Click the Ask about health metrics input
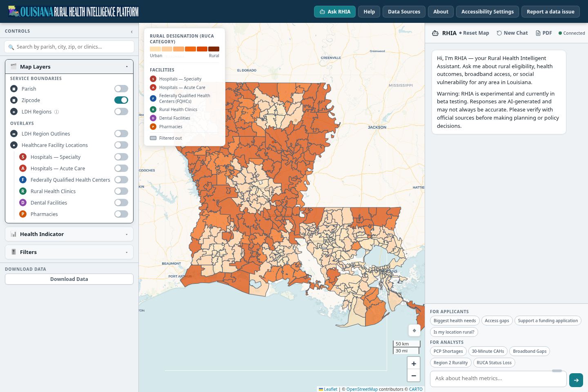This screenshot has height=392, width=588. point(498,379)
